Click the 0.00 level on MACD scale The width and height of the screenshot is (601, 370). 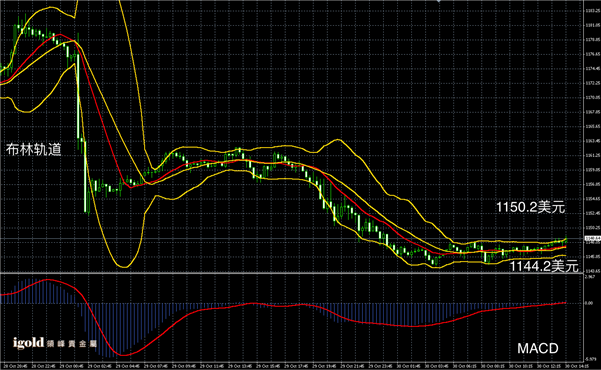point(589,303)
